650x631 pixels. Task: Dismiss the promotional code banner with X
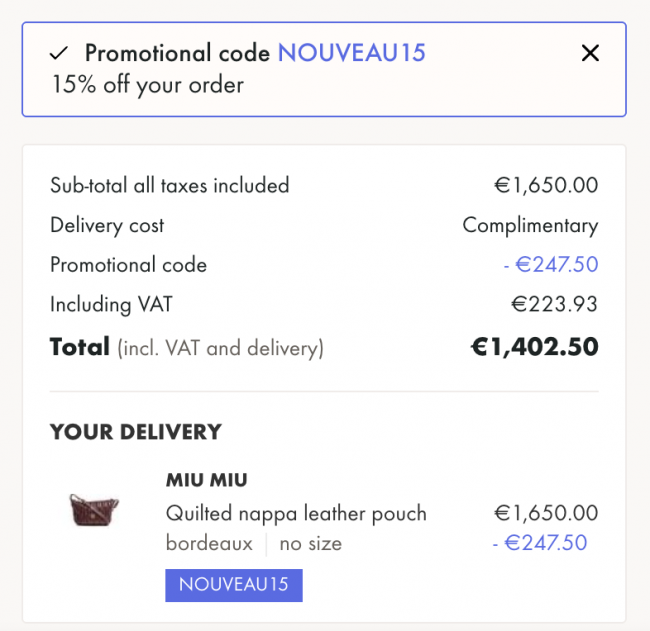(x=590, y=53)
